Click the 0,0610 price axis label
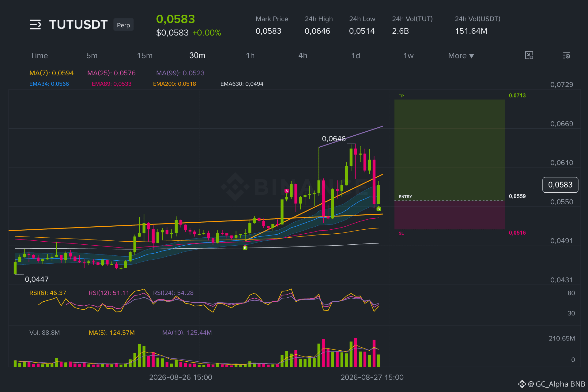The height and width of the screenshot is (392, 588). pos(562,163)
